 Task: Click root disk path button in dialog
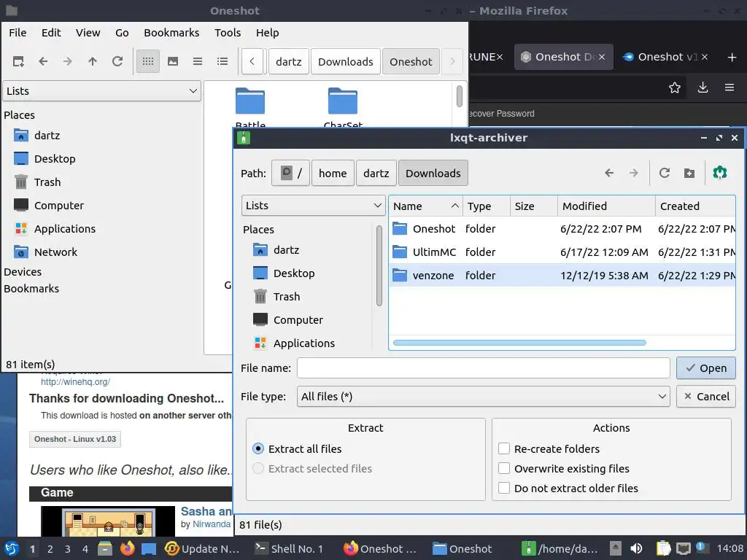(290, 173)
